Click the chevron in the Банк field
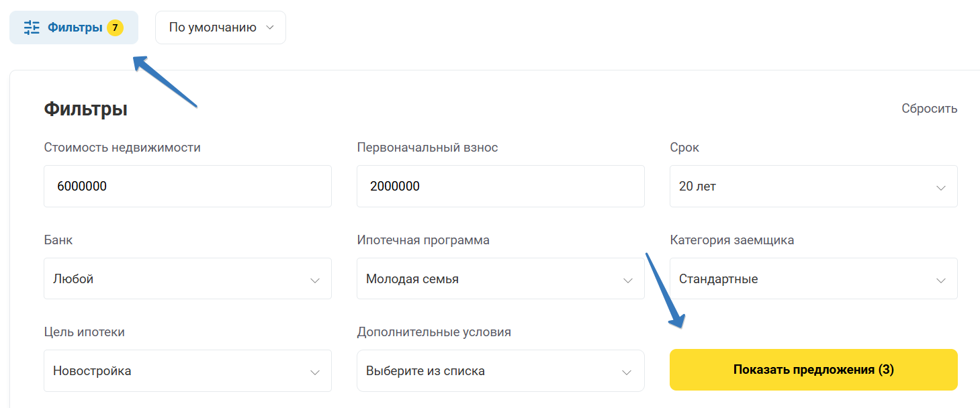 pyautogui.click(x=315, y=280)
